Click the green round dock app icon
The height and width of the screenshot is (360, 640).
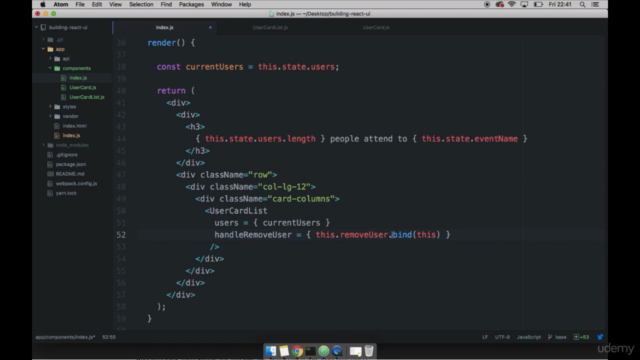coord(324,351)
